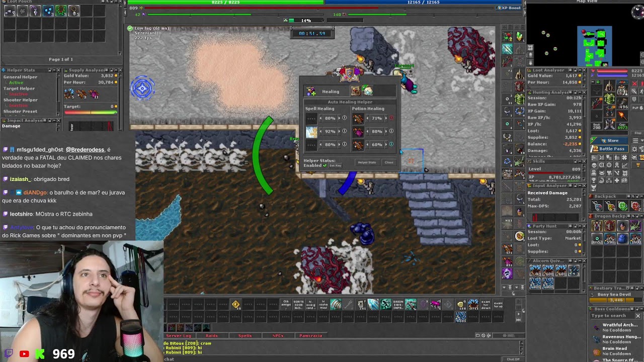The image size is (644, 362).
Task: Switch to the Raids chat tab
Action: [211, 335]
